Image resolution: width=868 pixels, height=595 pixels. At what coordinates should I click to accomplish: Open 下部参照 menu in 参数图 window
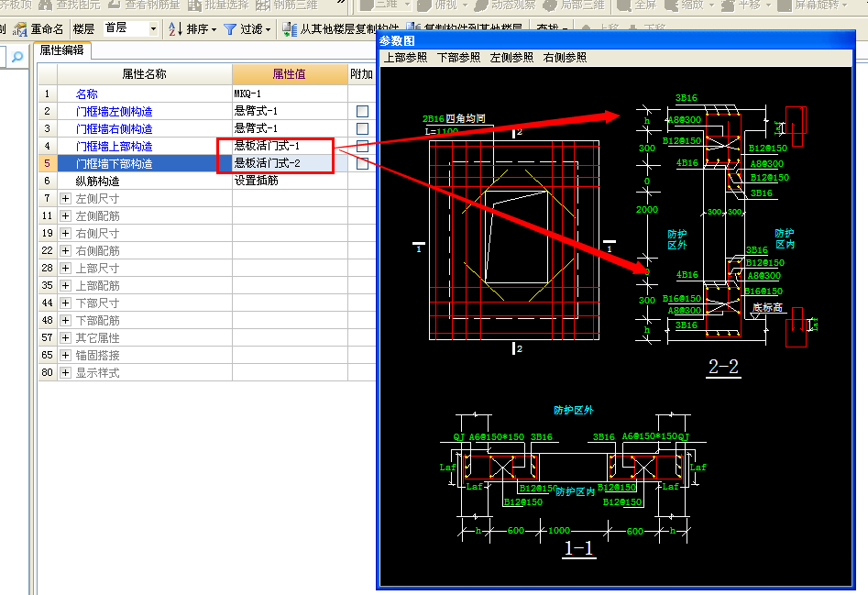pyautogui.click(x=458, y=58)
